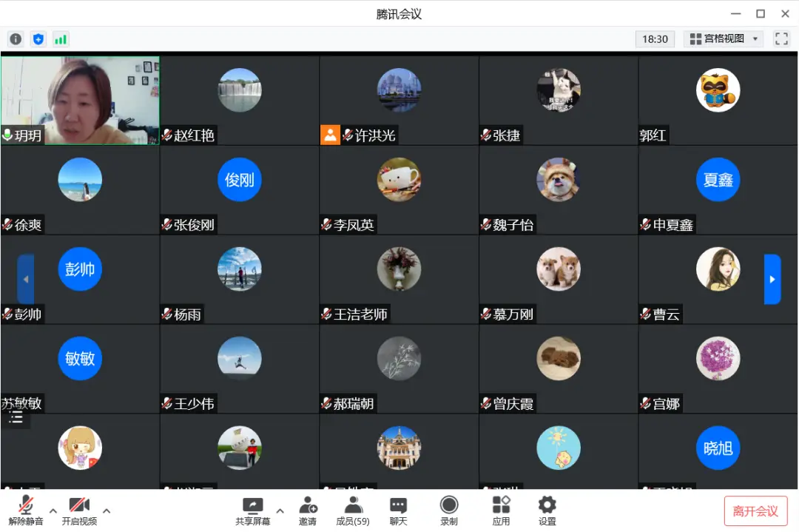Screen dimensions: 799x532
Task: Open the meeting info icon
Action: tap(16, 39)
